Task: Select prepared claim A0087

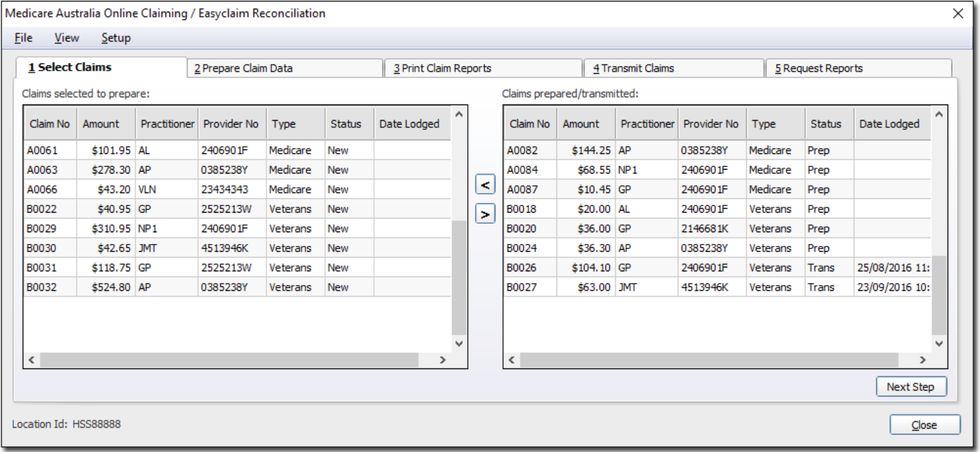Action: 717,189
